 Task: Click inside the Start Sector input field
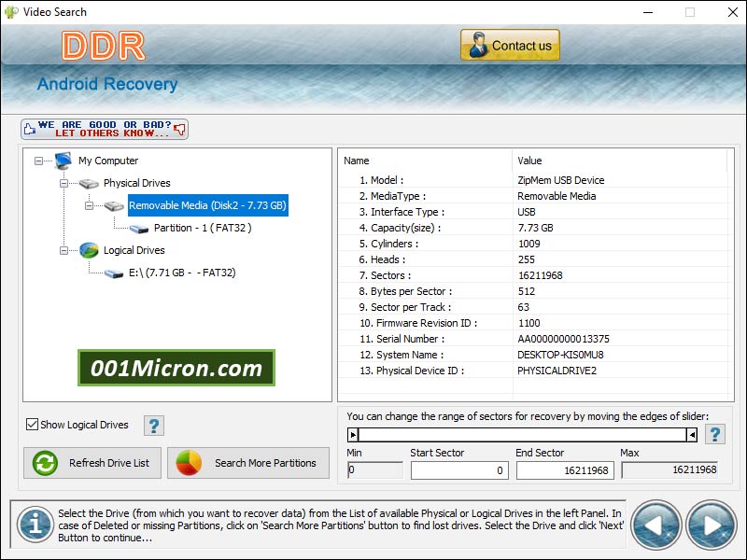[x=459, y=470]
